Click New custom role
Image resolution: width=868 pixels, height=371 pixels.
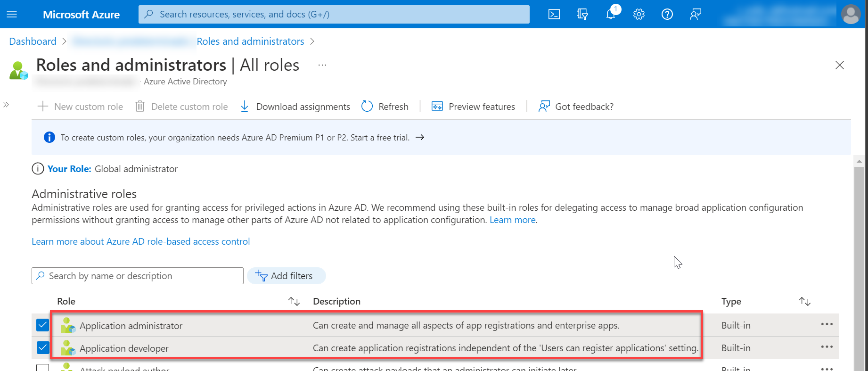pyautogui.click(x=81, y=107)
